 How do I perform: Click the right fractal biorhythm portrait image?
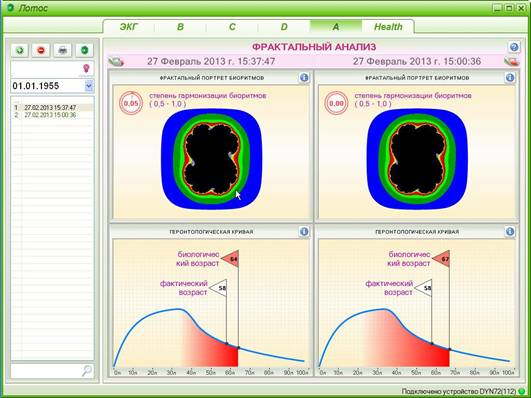[x=417, y=159]
